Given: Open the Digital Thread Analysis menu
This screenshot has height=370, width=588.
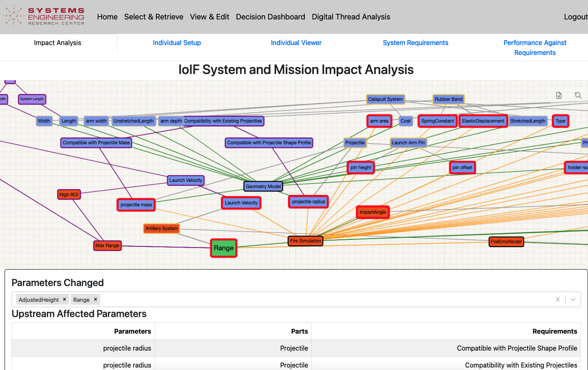Looking at the screenshot, I should pos(351,17).
